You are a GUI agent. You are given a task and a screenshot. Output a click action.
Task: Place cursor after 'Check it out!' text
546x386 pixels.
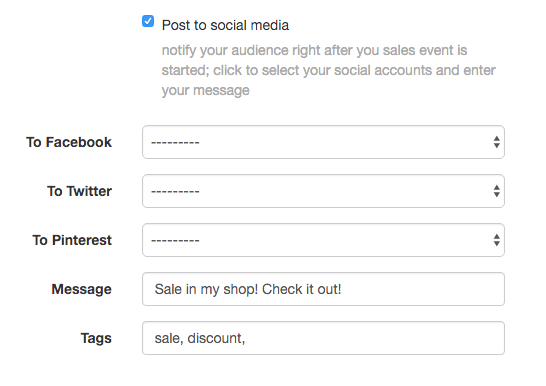click(x=343, y=289)
